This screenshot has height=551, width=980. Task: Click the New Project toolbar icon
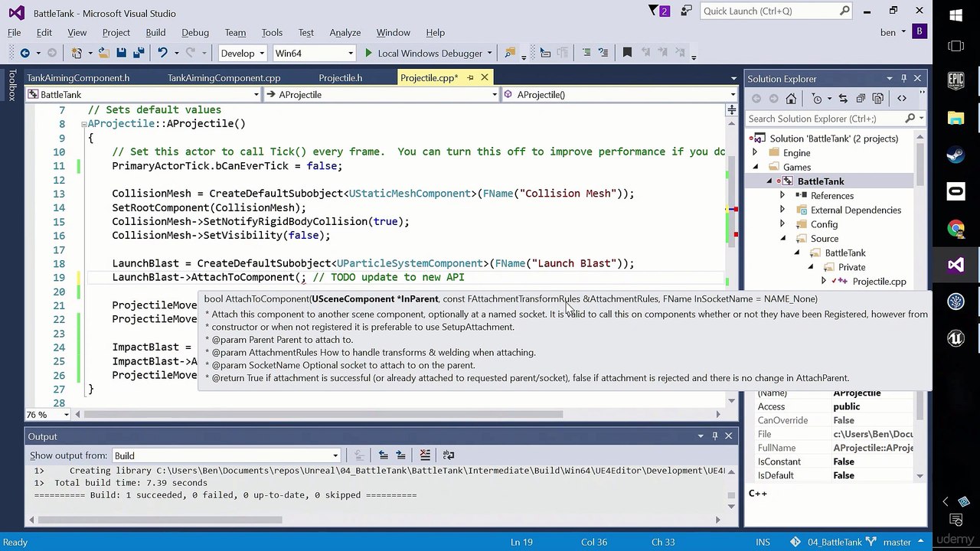(77, 53)
